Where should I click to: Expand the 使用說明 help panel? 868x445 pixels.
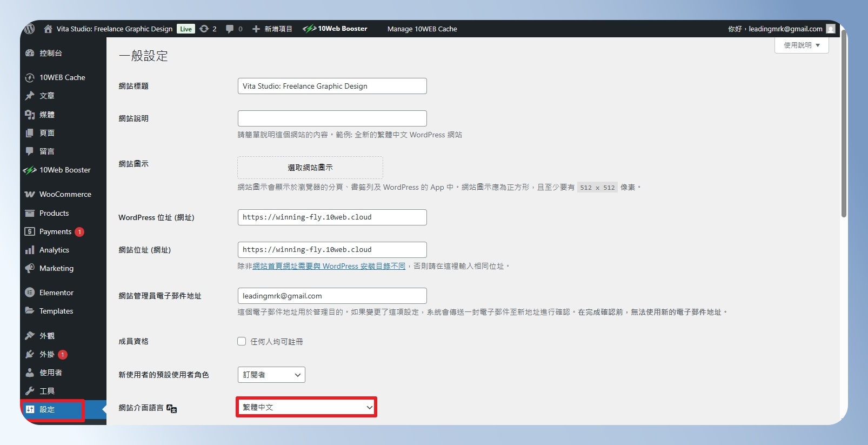click(x=802, y=45)
